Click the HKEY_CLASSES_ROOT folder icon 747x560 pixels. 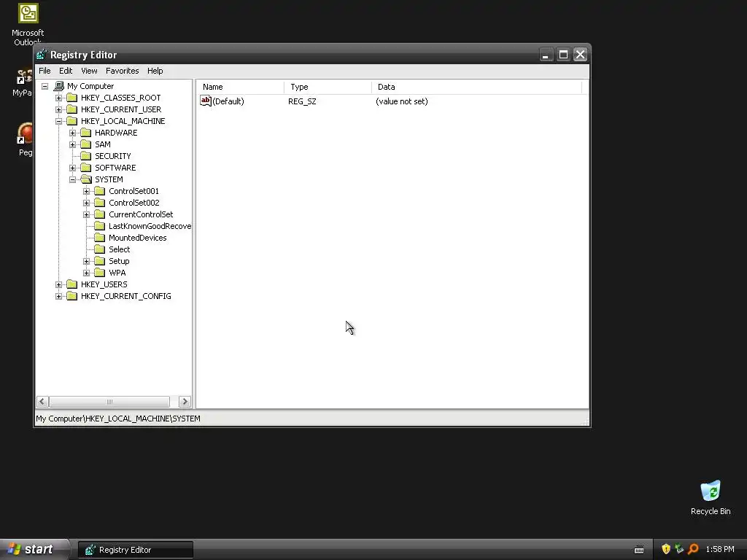tap(72, 98)
